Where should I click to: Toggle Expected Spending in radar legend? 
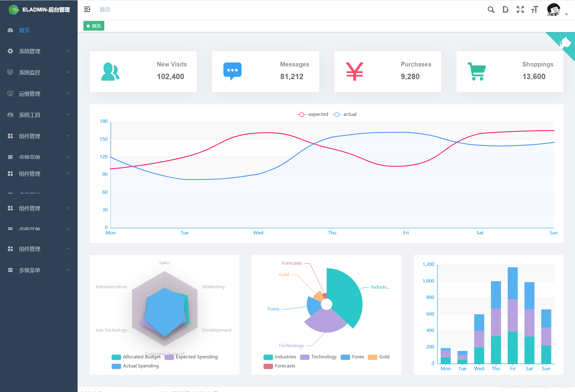point(191,357)
